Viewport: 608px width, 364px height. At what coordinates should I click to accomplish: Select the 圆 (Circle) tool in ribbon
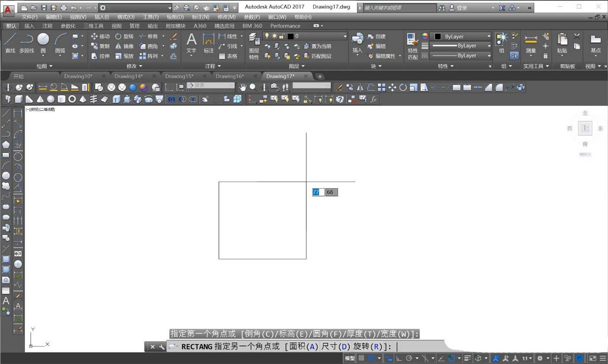(x=43, y=43)
